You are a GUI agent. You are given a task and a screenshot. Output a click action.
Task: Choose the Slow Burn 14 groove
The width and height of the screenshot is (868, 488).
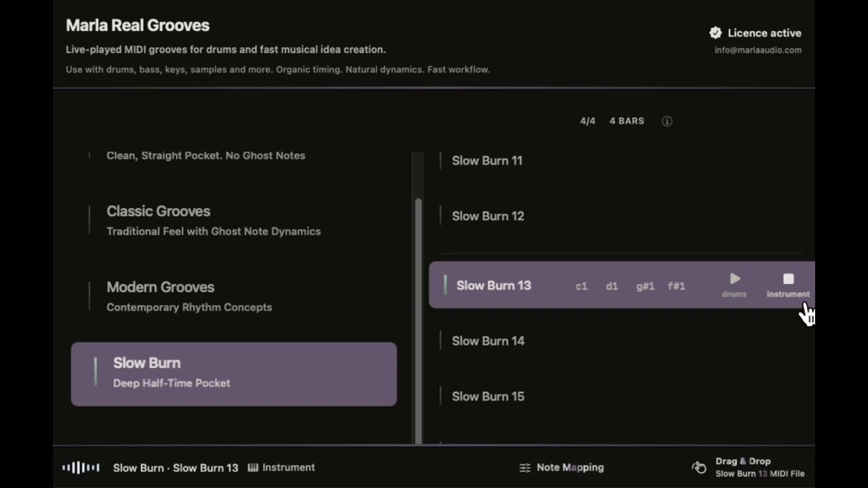[x=621, y=341]
